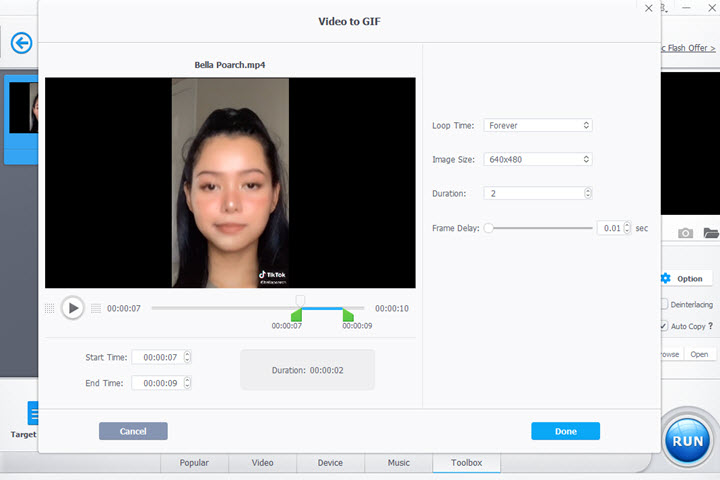The width and height of the screenshot is (720, 480).
Task: Click the Duration value stepper
Action: click(x=587, y=193)
